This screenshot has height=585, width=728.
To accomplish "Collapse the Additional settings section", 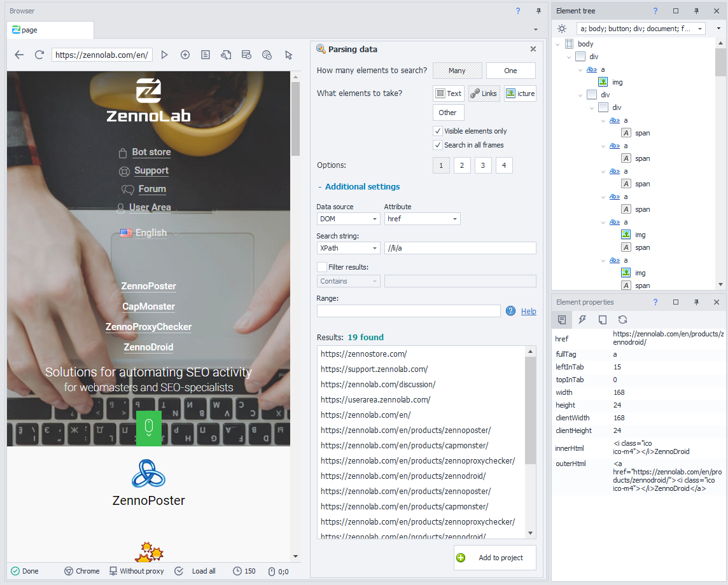I will coord(358,187).
